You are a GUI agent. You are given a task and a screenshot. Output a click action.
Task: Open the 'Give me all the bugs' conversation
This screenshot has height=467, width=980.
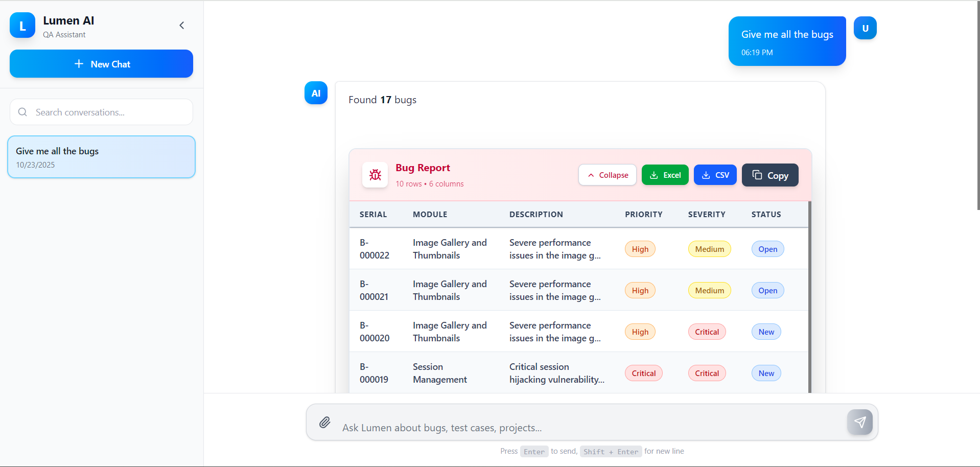(101, 157)
